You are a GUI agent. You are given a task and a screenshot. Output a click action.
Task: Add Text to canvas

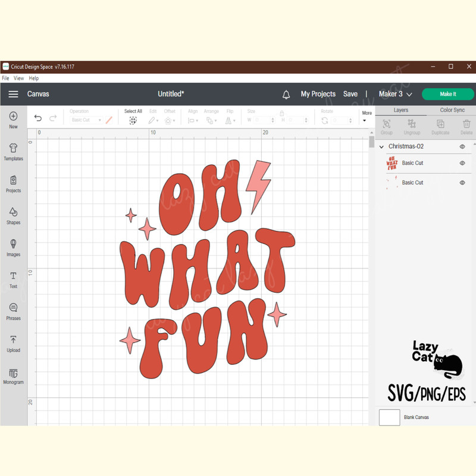click(x=13, y=280)
